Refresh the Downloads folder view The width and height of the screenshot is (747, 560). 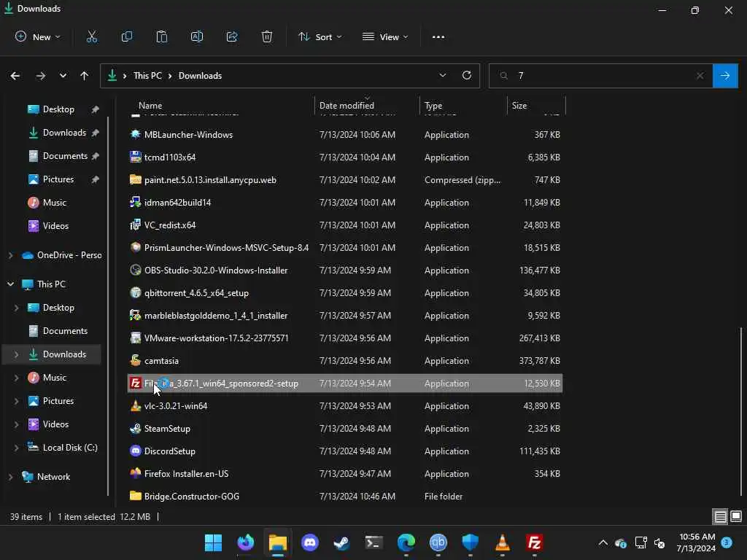point(467,75)
